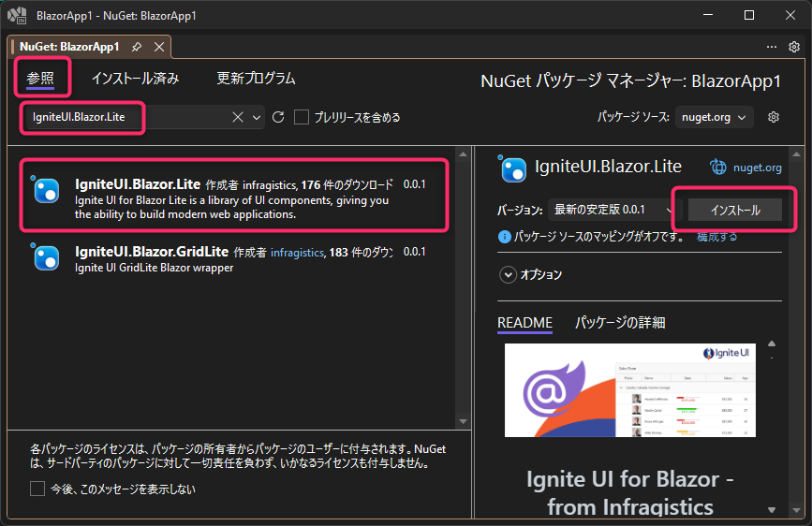Click package list scrollbar up arrow

point(463,154)
